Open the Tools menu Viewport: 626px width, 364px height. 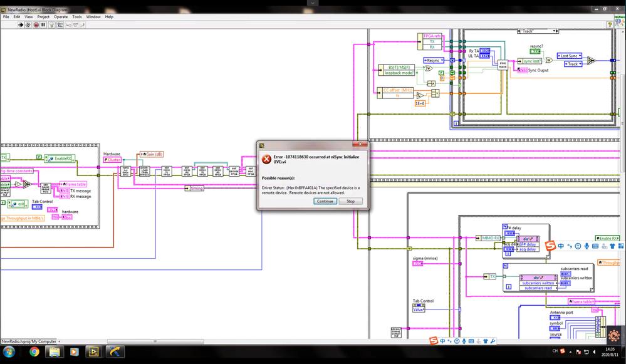[77, 17]
